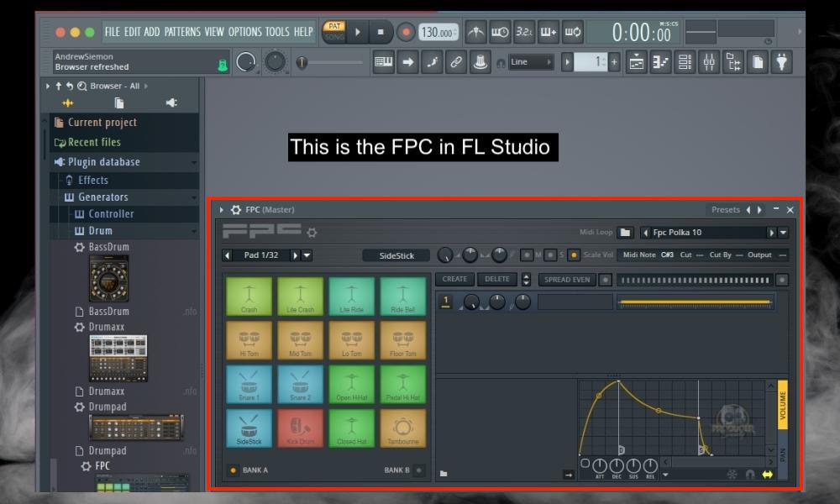Trigger the Snare 1 pad
This screenshot has width=840, height=504.
(249, 385)
